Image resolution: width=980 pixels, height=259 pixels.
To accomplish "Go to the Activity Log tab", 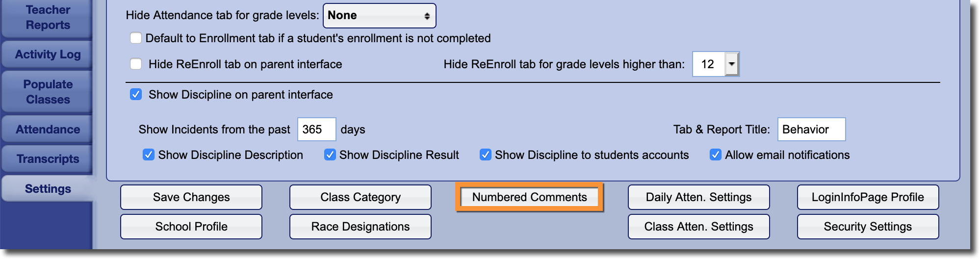I will (48, 54).
